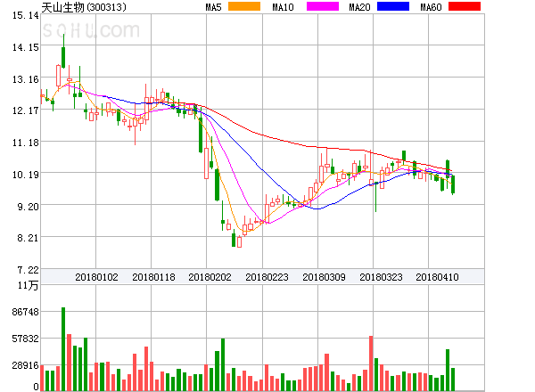Click the MA20 legend label
The image size is (535, 392).
[x=359, y=7]
